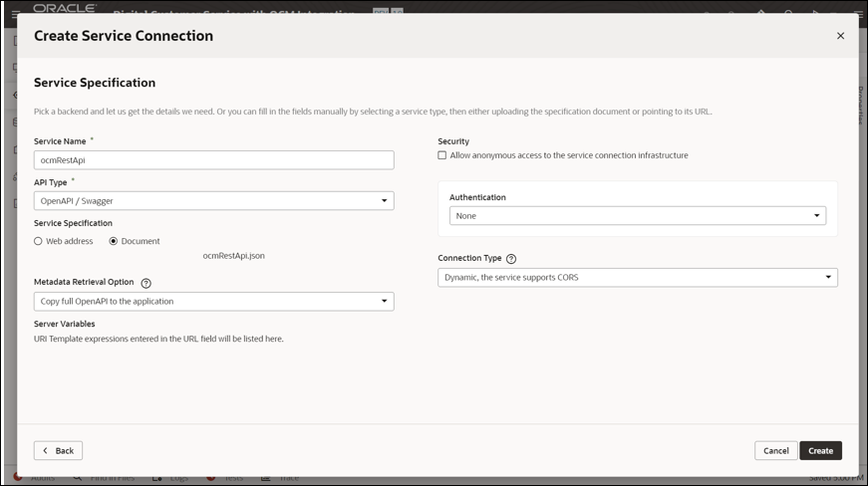Click the ocmRestApi.json file name
The image size is (868, 486).
pyautogui.click(x=233, y=256)
